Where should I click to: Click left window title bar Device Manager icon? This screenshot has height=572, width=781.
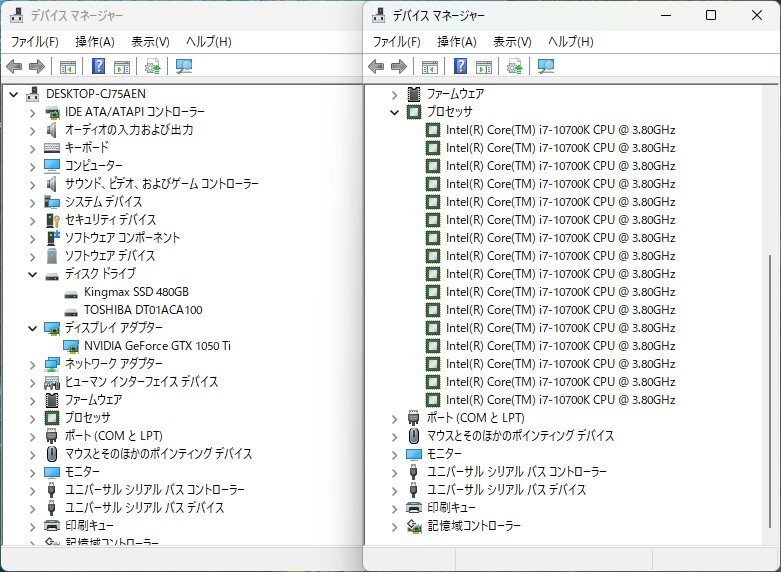click(16, 16)
